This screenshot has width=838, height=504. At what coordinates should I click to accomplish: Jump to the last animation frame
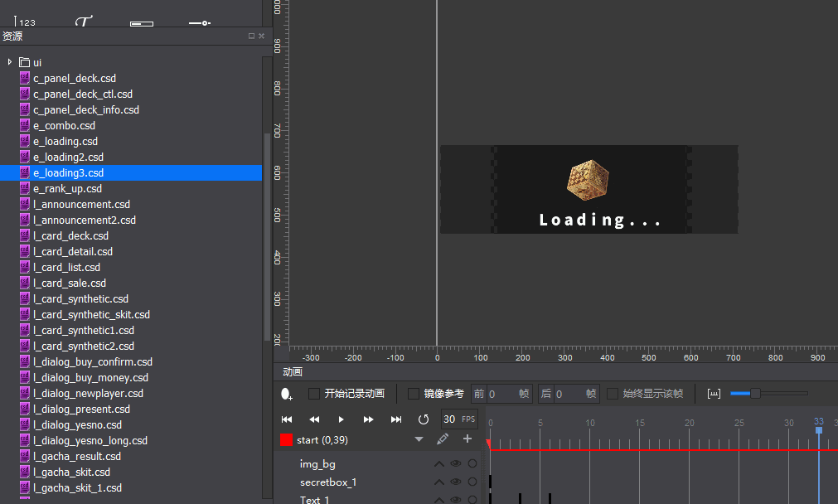(x=396, y=419)
